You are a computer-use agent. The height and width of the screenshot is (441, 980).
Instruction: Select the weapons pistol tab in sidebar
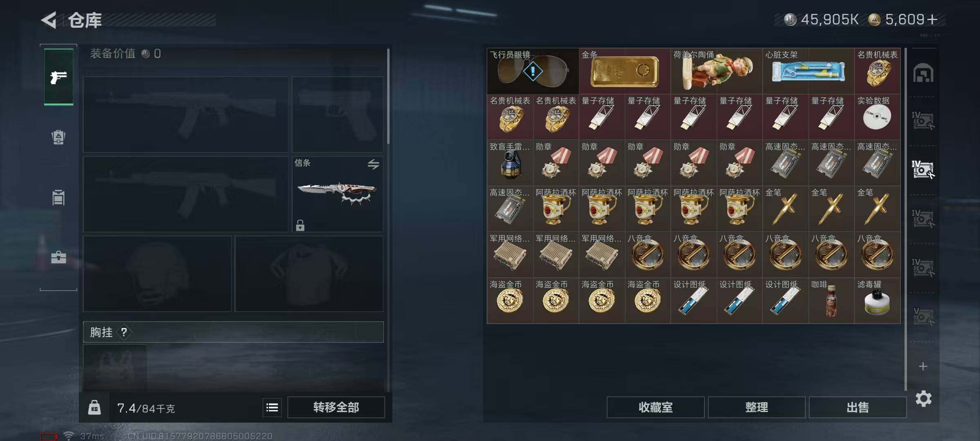tap(58, 77)
